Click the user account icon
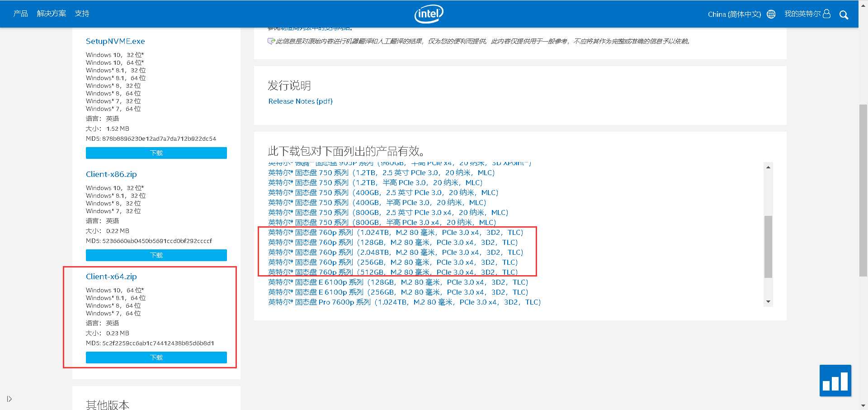Image resolution: width=868 pixels, height=410 pixels. point(827,14)
